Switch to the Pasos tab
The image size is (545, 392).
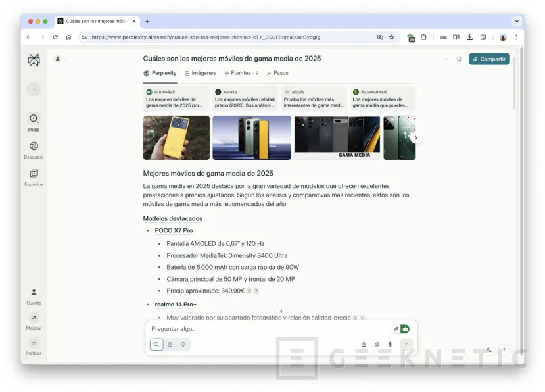(277, 73)
